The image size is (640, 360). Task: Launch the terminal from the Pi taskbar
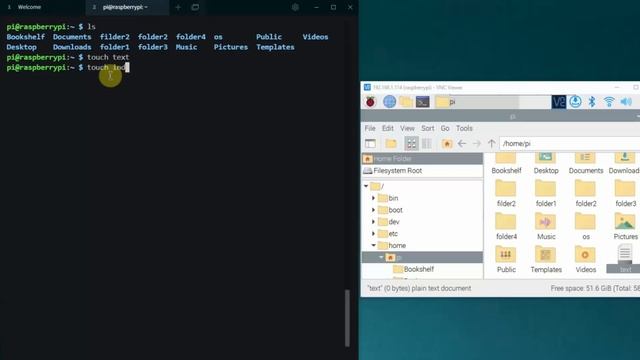422,102
